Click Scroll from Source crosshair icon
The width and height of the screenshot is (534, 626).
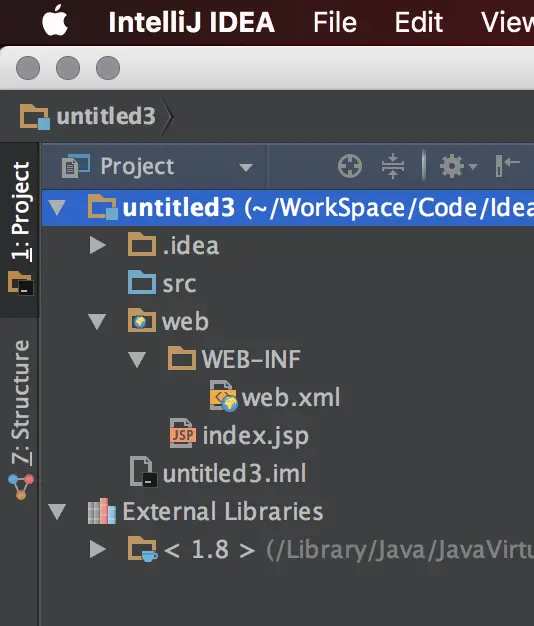[x=350, y=166]
